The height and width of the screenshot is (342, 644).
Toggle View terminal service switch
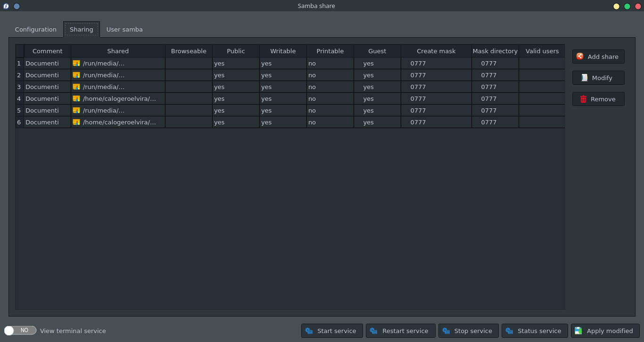20,330
